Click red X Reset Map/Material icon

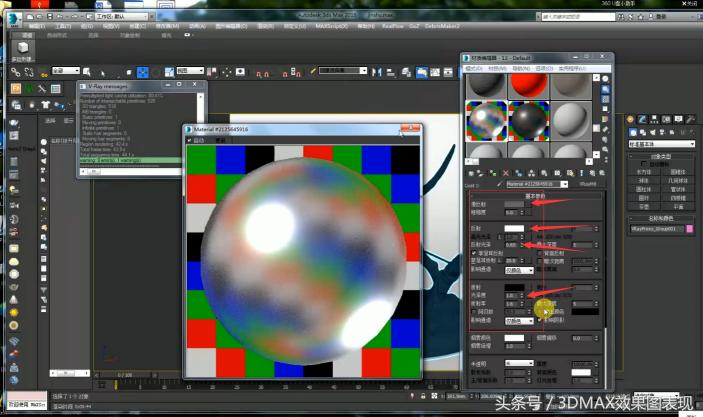pyautogui.click(x=506, y=173)
